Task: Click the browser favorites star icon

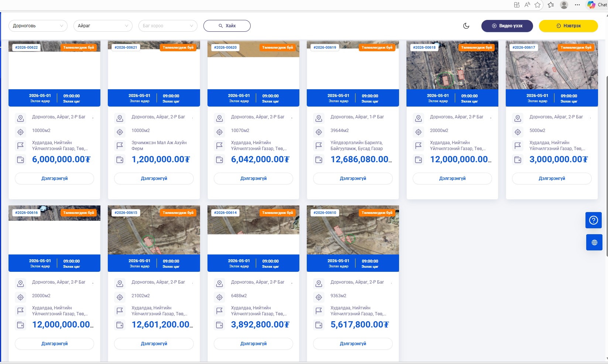Action: pos(537,5)
